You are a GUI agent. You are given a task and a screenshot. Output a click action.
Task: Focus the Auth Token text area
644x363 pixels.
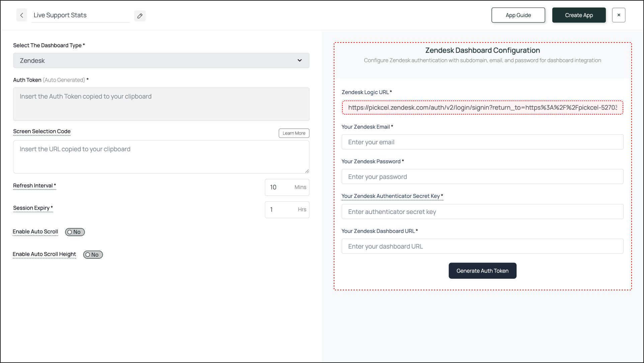(161, 104)
